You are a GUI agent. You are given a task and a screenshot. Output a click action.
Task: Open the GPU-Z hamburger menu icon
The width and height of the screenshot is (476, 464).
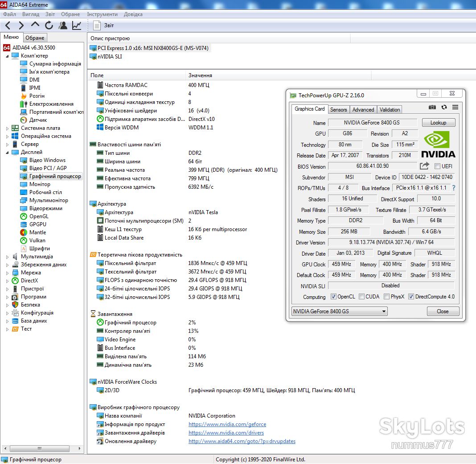(455, 107)
